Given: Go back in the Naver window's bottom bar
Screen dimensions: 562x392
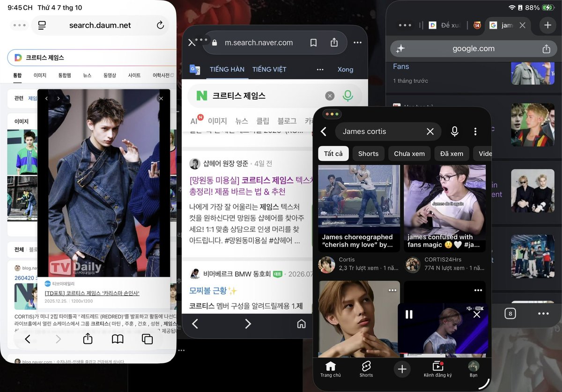Looking at the screenshot, I should [195, 324].
